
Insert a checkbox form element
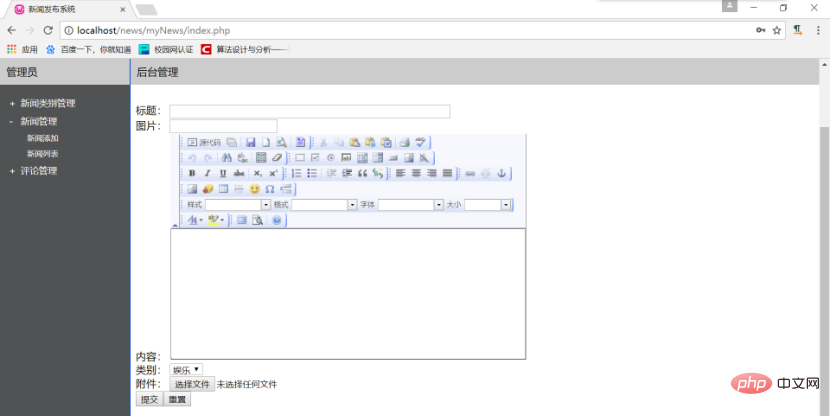click(x=315, y=158)
